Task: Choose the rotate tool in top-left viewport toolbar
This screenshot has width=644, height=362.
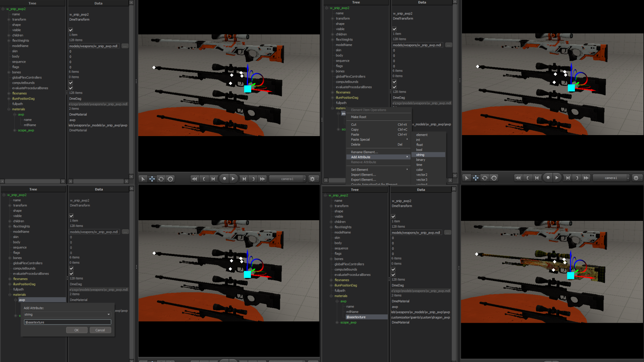Action: point(161,179)
